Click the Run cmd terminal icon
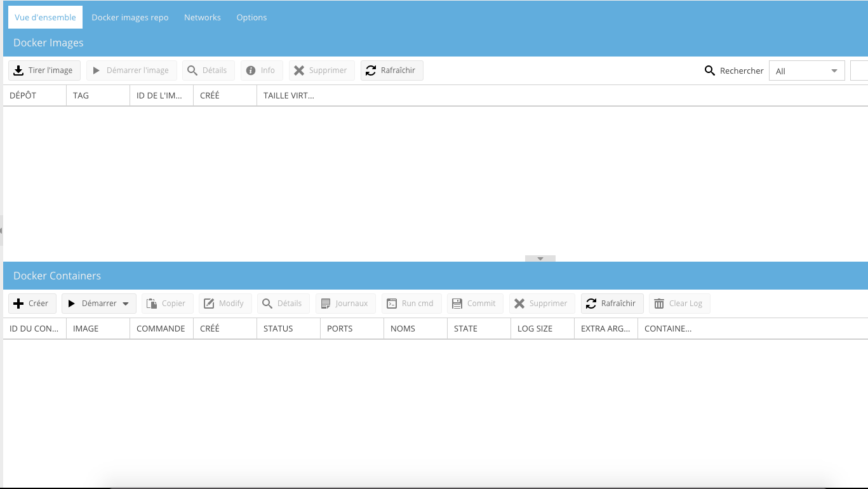This screenshot has width=868, height=489. [392, 304]
